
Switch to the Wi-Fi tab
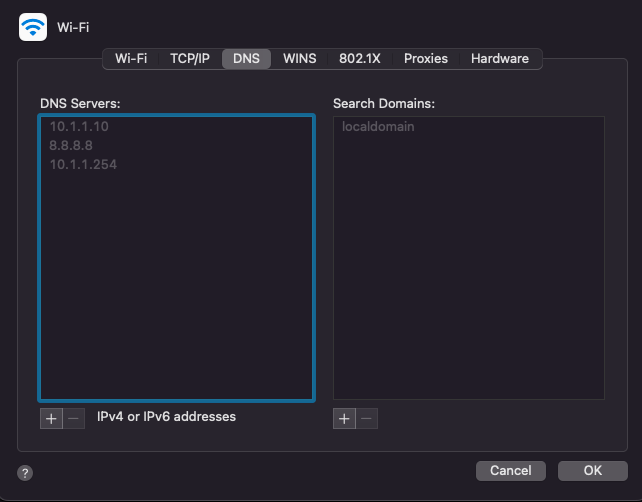(x=131, y=59)
